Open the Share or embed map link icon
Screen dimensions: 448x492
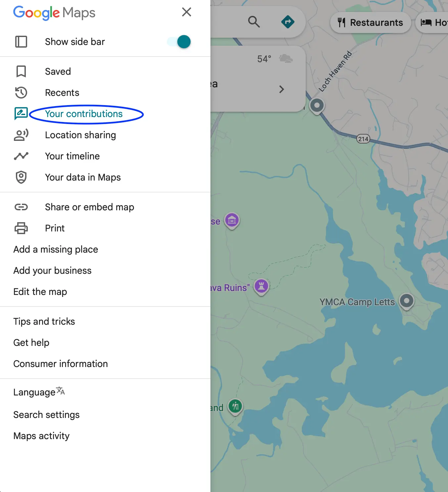pyautogui.click(x=21, y=207)
